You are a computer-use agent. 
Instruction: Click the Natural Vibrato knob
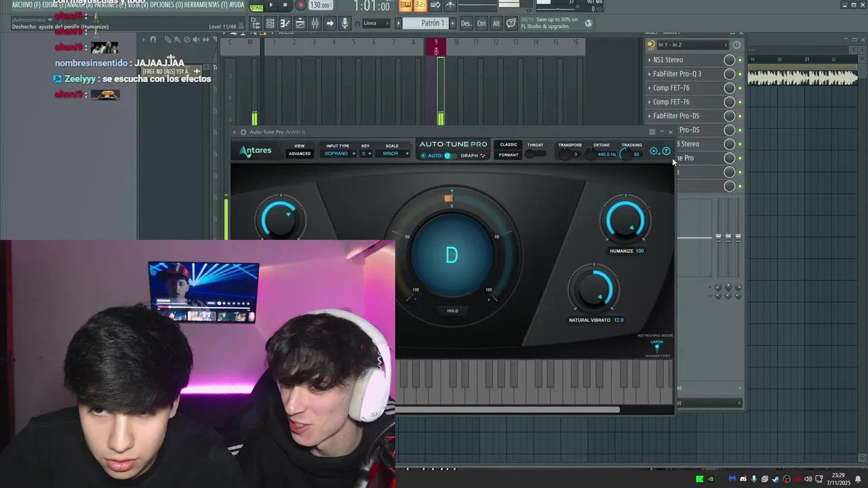[x=593, y=289]
